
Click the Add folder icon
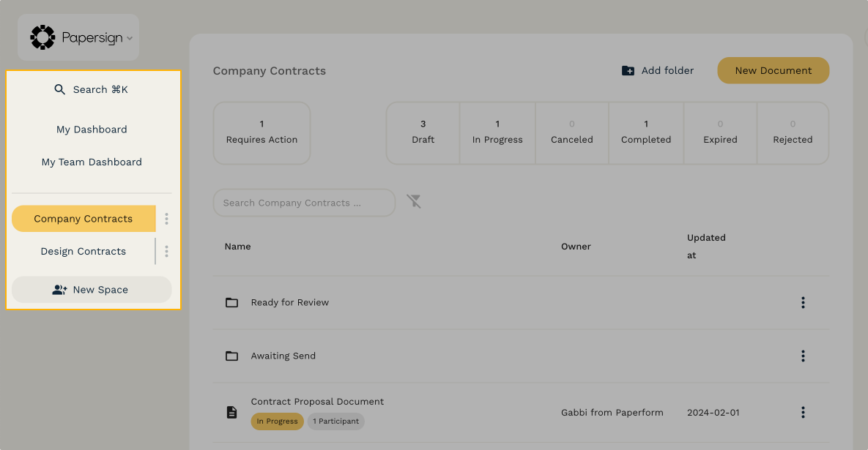pyautogui.click(x=628, y=70)
